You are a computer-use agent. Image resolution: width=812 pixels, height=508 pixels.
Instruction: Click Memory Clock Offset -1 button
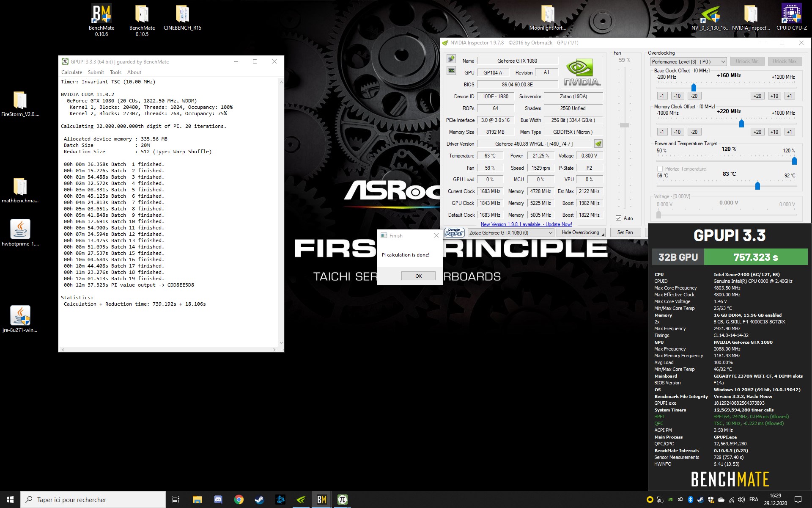coord(662,132)
